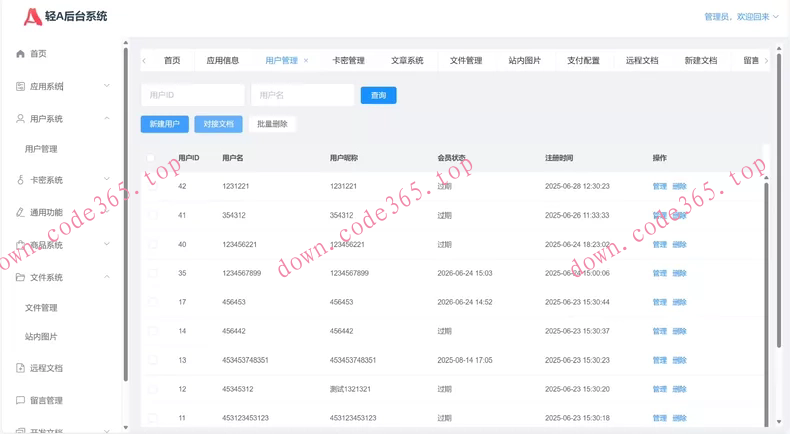Switch to the 新建文档 tab
This screenshot has width=790, height=434.
pyautogui.click(x=701, y=60)
